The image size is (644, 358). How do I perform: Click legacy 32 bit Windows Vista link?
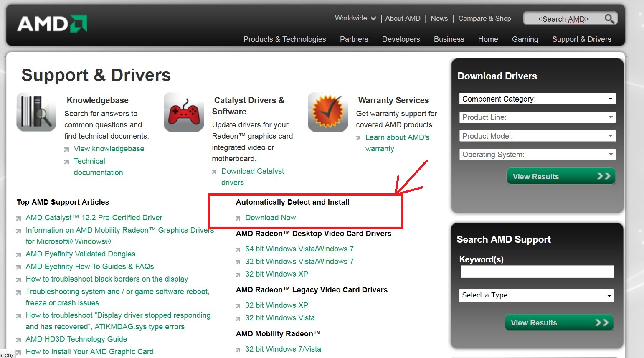(x=280, y=318)
